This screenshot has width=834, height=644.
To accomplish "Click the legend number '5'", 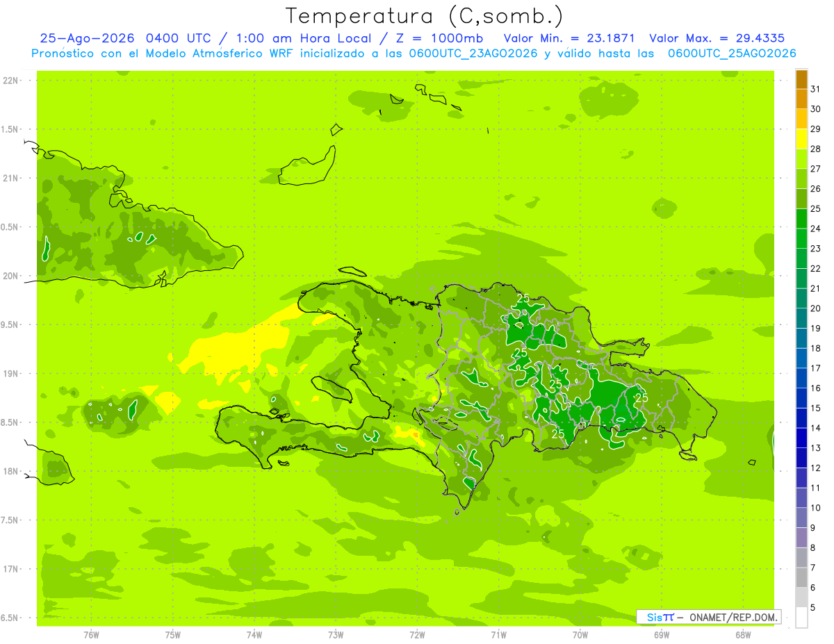I will tap(813, 608).
